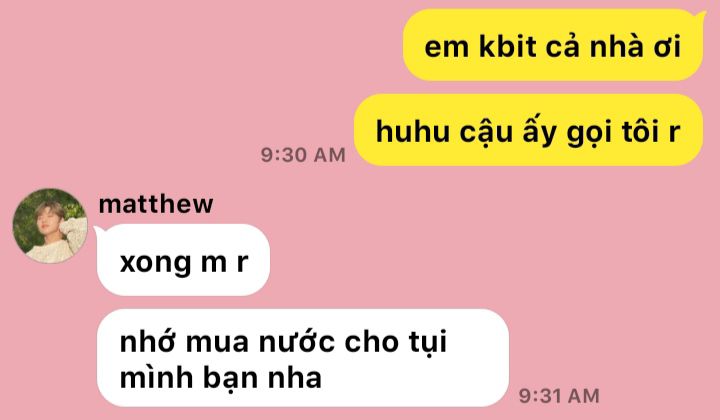Click the word "xong" in matthew's reply

[x=155, y=264]
